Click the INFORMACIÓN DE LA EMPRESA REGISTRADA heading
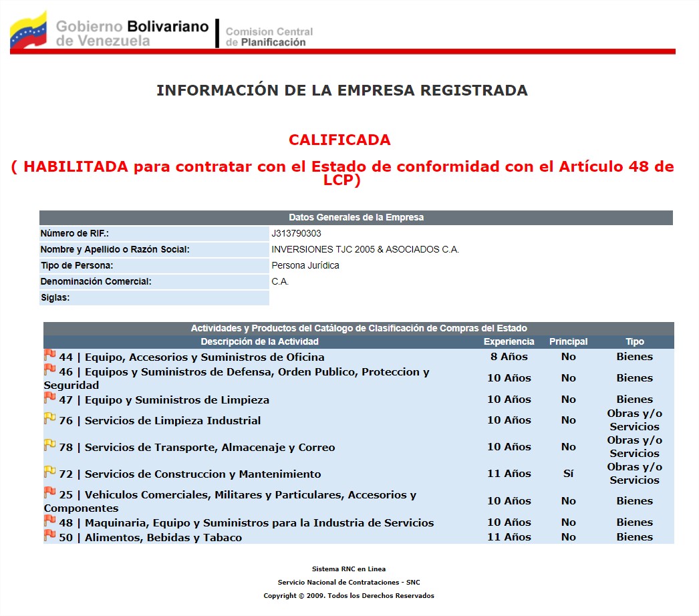 pos(342,90)
